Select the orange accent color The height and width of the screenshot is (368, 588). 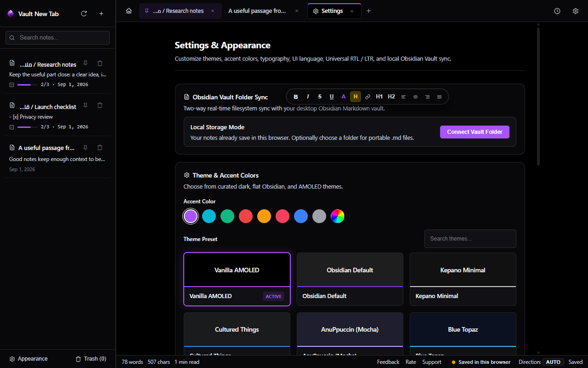pyautogui.click(x=264, y=216)
